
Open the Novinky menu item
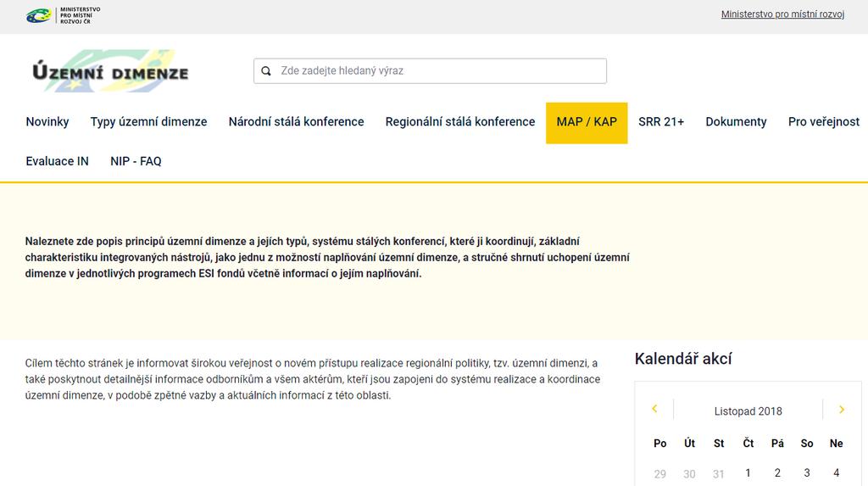[47, 122]
